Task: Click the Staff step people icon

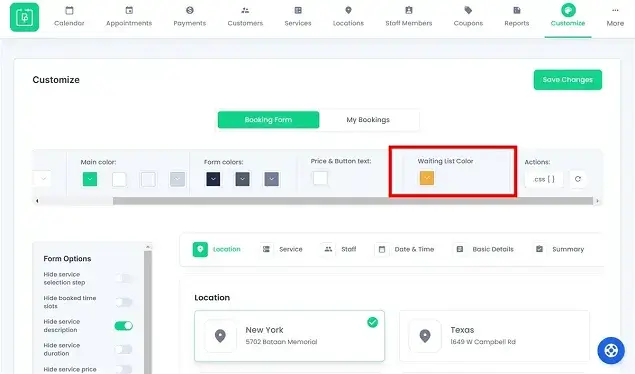Action: pos(328,249)
